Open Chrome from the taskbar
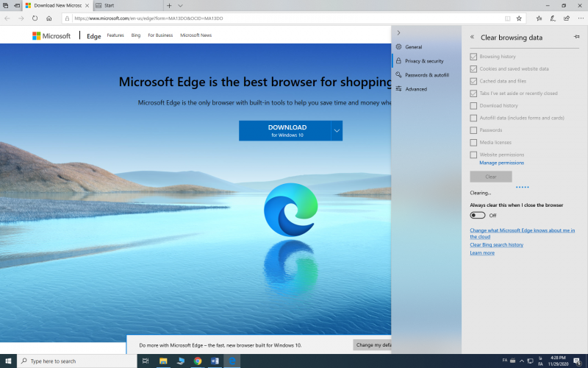Image resolution: width=588 pixels, height=368 pixels. [198, 361]
